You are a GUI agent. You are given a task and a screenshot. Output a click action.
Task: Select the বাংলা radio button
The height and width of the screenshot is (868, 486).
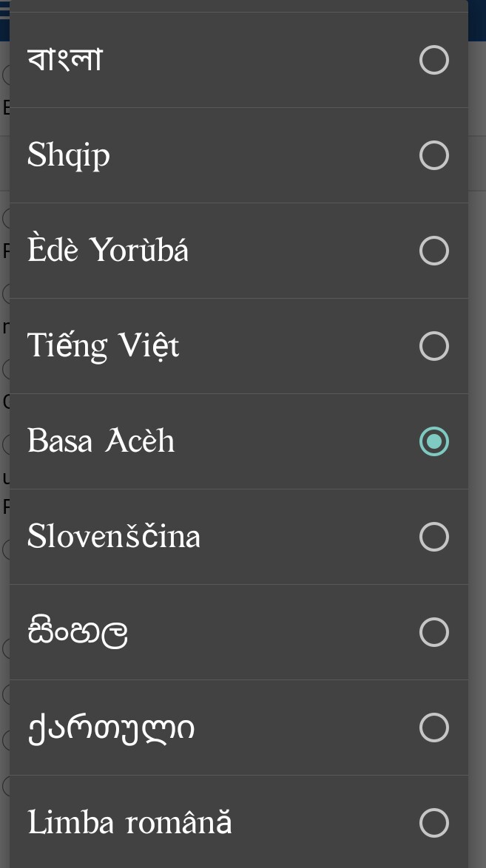click(x=433, y=60)
